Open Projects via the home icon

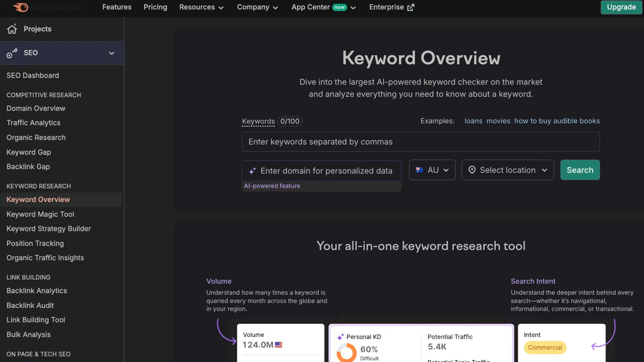click(12, 29)
